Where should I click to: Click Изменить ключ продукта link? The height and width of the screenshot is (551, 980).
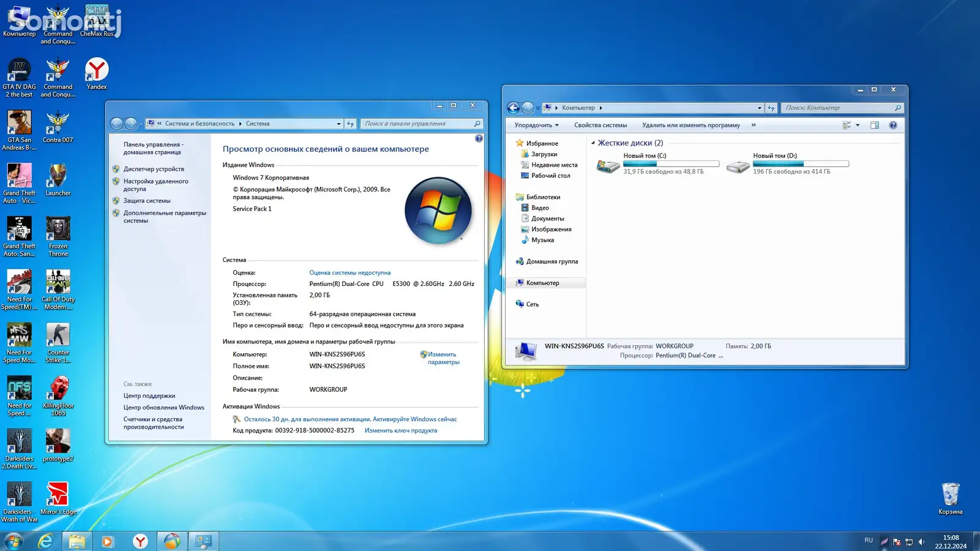(x=400, y=430)
